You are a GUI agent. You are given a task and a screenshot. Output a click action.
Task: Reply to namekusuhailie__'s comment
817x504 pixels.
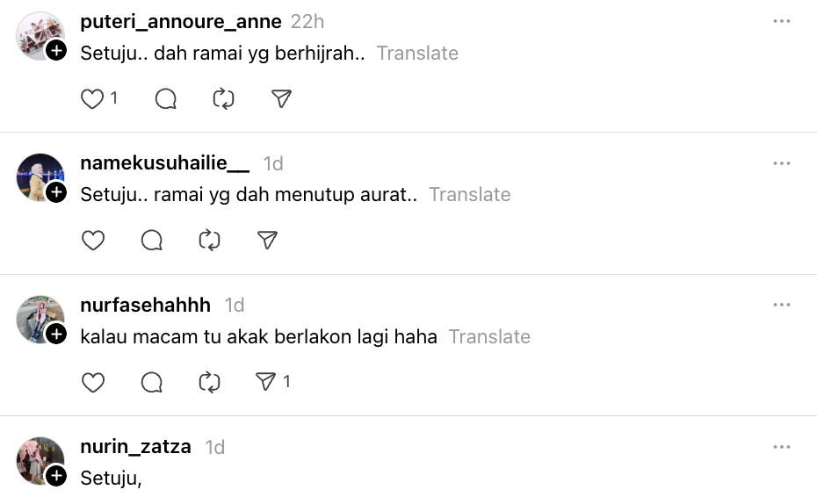(x=152, y=241)
